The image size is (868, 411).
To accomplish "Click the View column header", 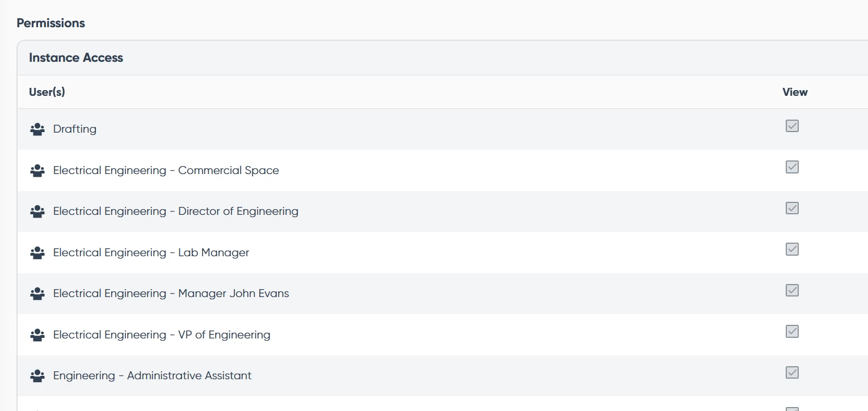I will click(x=795, y=92).
